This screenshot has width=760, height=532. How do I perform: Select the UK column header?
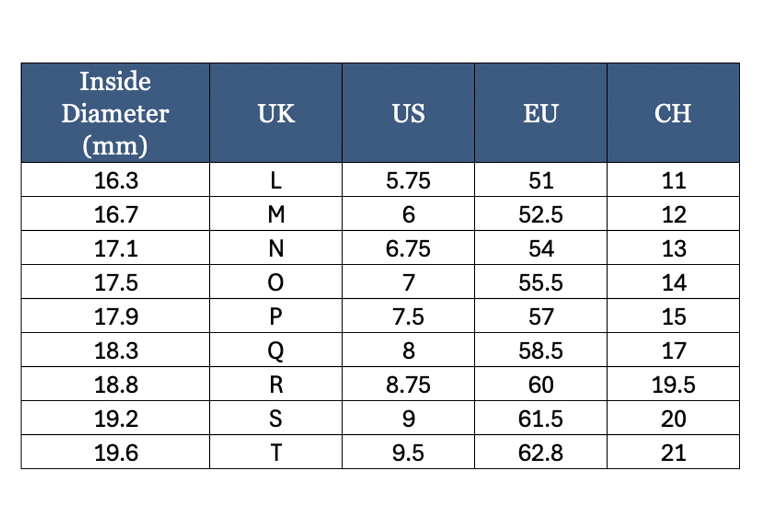(x=276, y=113)
